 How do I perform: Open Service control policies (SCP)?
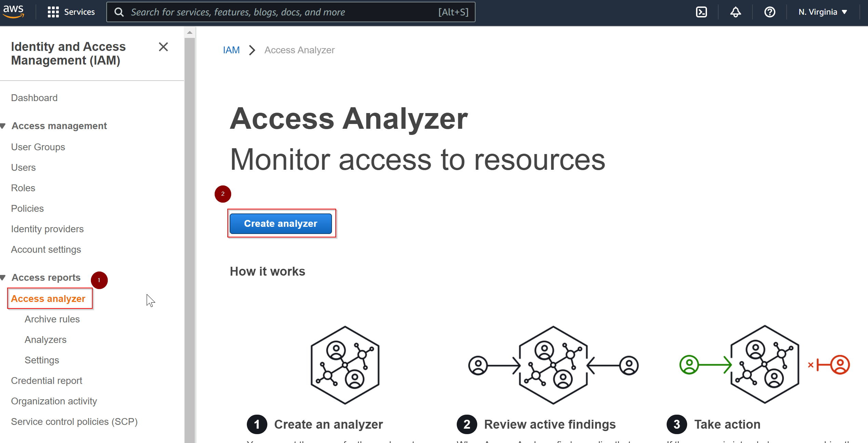coord(74,422)
